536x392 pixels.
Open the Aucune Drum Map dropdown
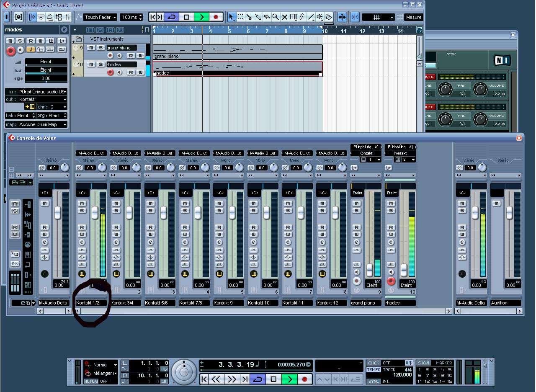(42, 124)
